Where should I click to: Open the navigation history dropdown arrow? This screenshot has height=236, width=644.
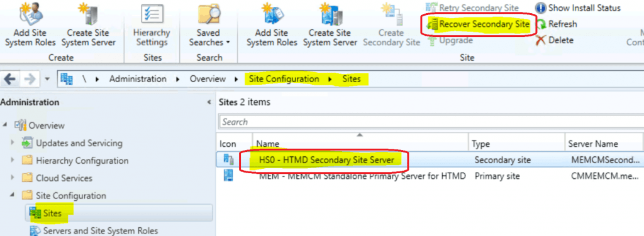(x=47, y=79)
